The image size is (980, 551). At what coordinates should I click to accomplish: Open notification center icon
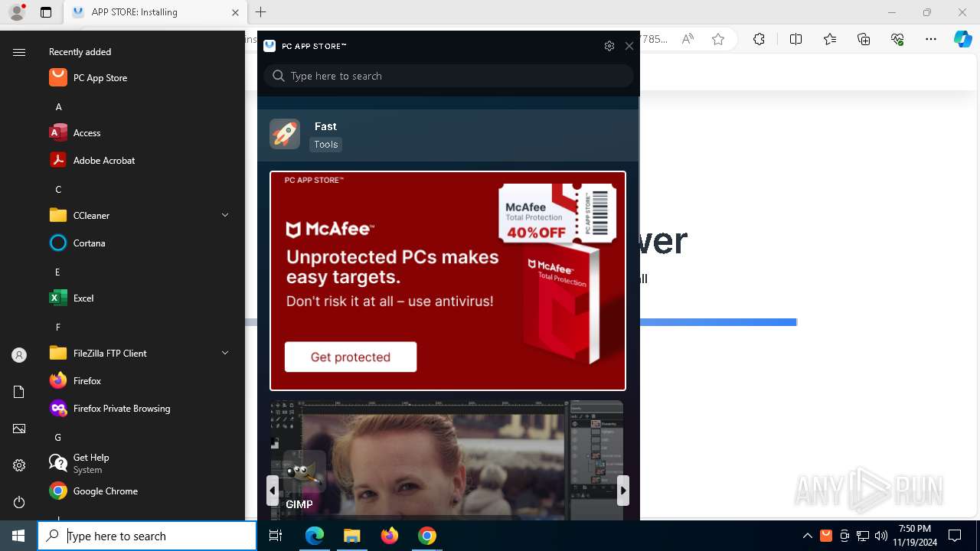click(955, 536)
